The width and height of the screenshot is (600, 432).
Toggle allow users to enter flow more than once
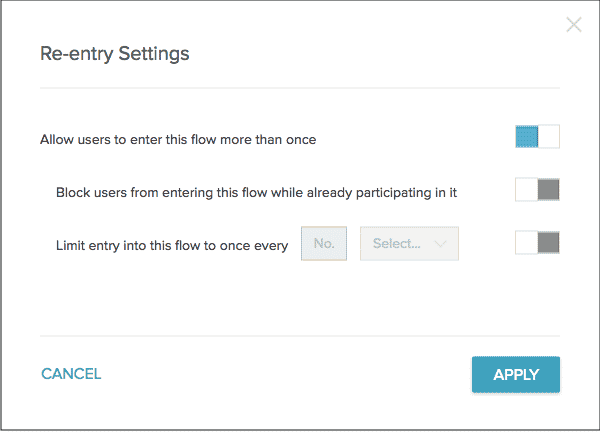537,137
